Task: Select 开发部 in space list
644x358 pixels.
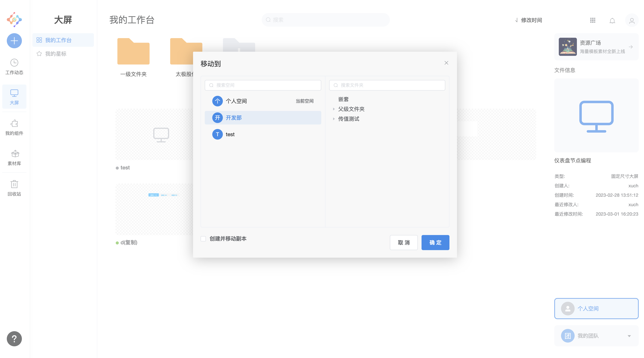Action: [x=263, y=118]
